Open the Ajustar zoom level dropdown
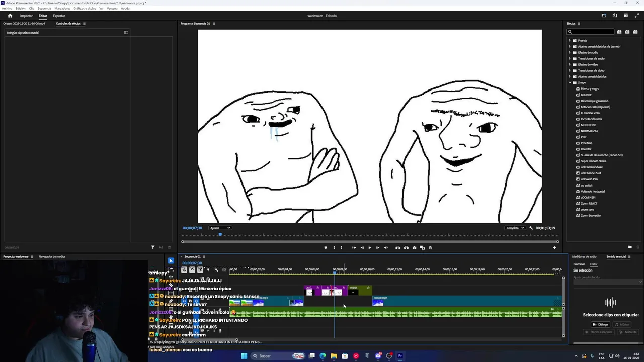Image resolution: width=644 pixels, height=362 pixels. 220,228
